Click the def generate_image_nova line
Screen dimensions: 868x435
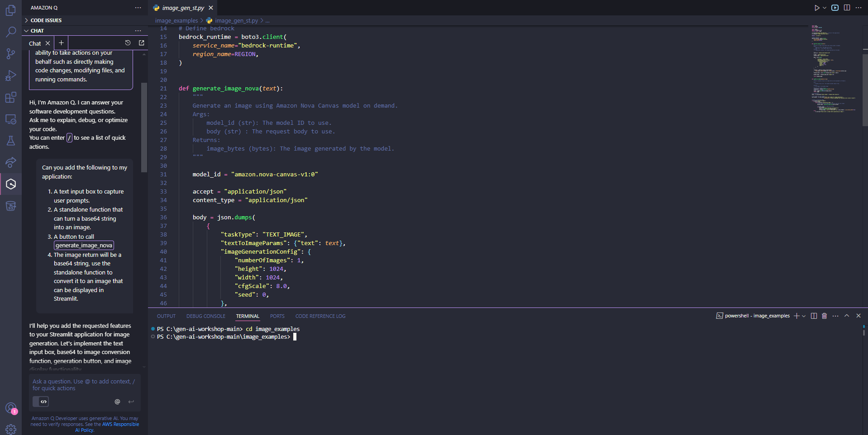point(231,89)
